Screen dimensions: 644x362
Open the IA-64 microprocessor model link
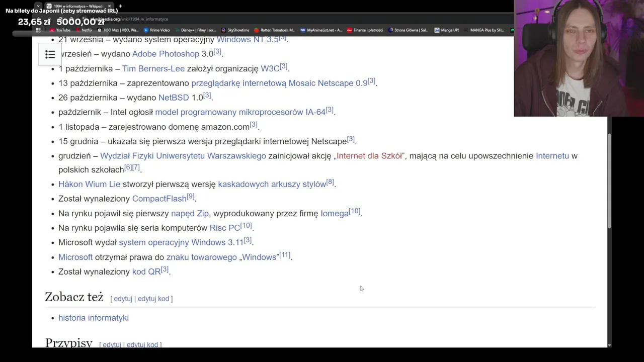tap(240, 112)
